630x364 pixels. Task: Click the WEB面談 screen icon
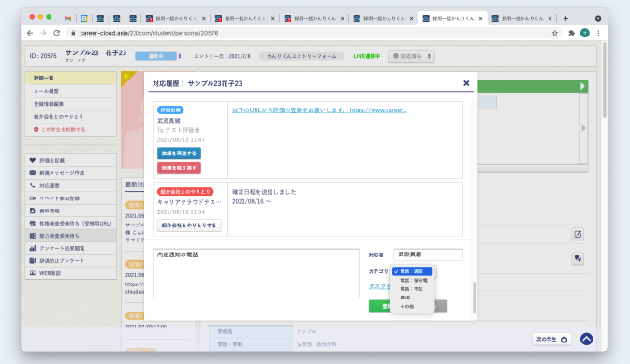click(33, 273)
